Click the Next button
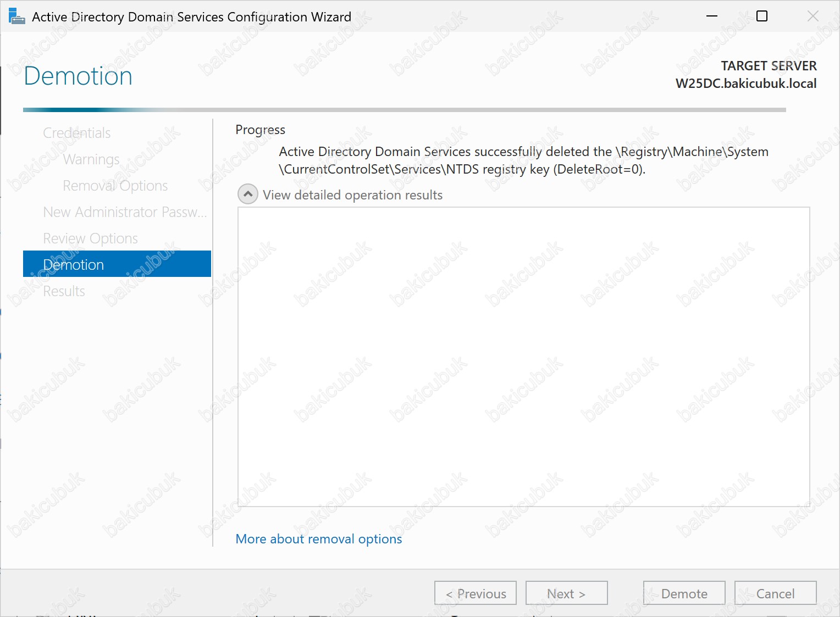The image size is (840, 617). (567, 593)
